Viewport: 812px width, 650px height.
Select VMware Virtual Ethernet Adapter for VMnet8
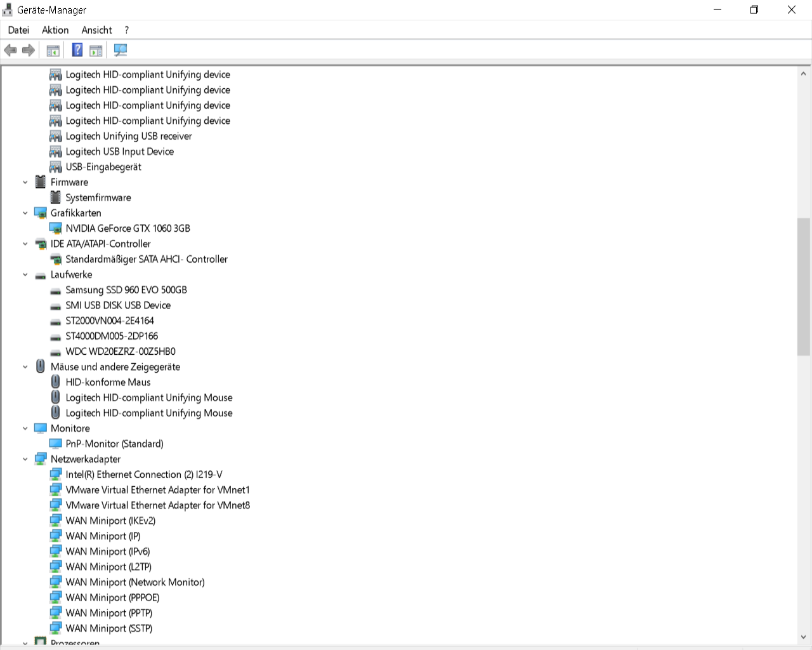pos(158,505)
